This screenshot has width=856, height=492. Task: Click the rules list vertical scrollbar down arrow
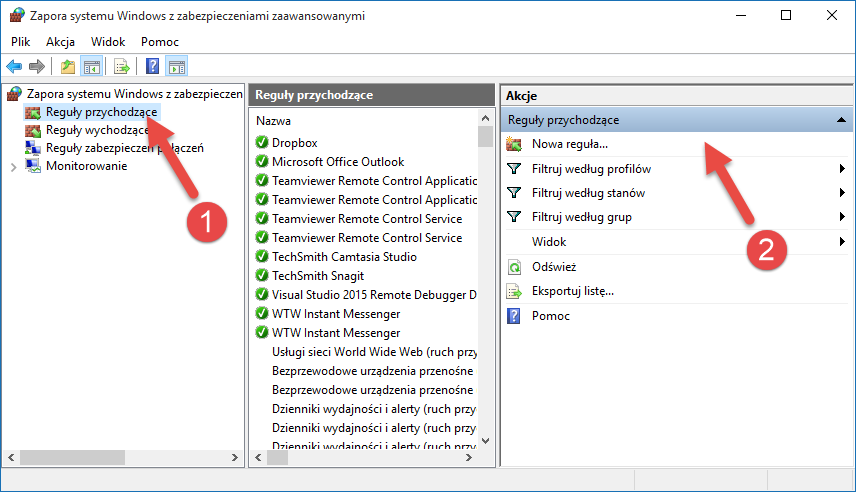(485, 440)
